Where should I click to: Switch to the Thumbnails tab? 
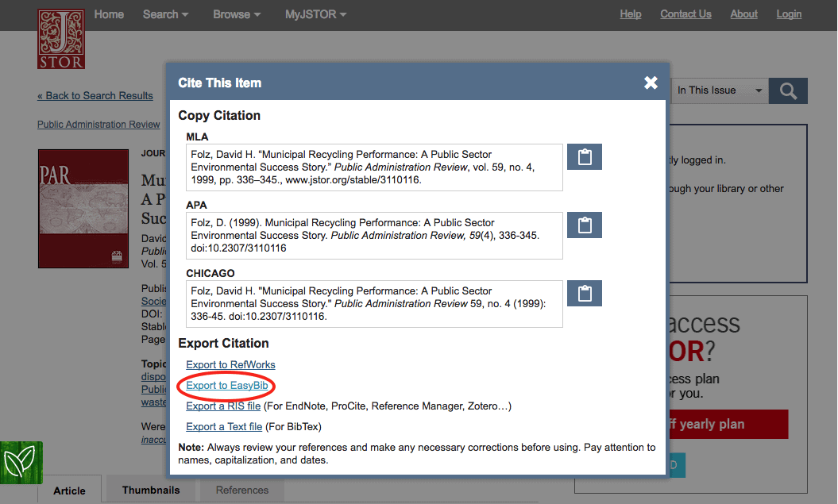(x=149, y=490)
